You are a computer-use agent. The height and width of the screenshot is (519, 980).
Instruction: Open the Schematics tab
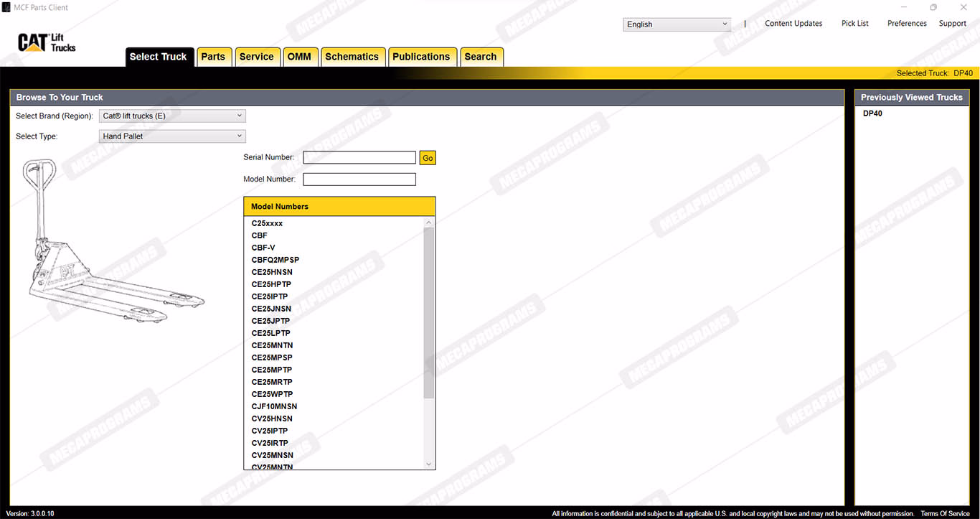tap(352, 57)
